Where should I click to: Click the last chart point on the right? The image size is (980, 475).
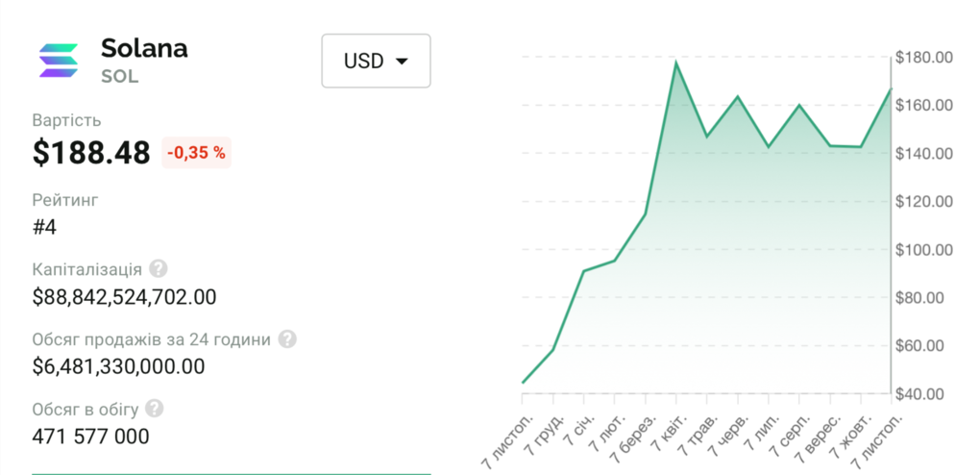click(891, 89)
